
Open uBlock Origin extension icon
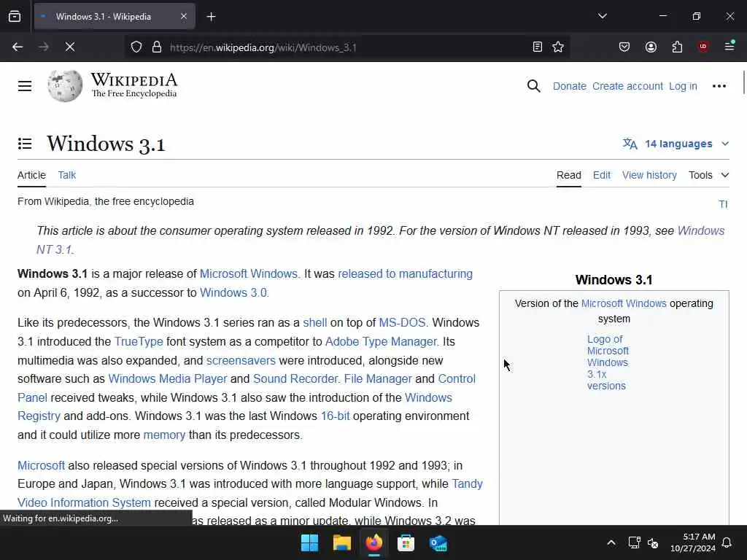pos(703,47)
